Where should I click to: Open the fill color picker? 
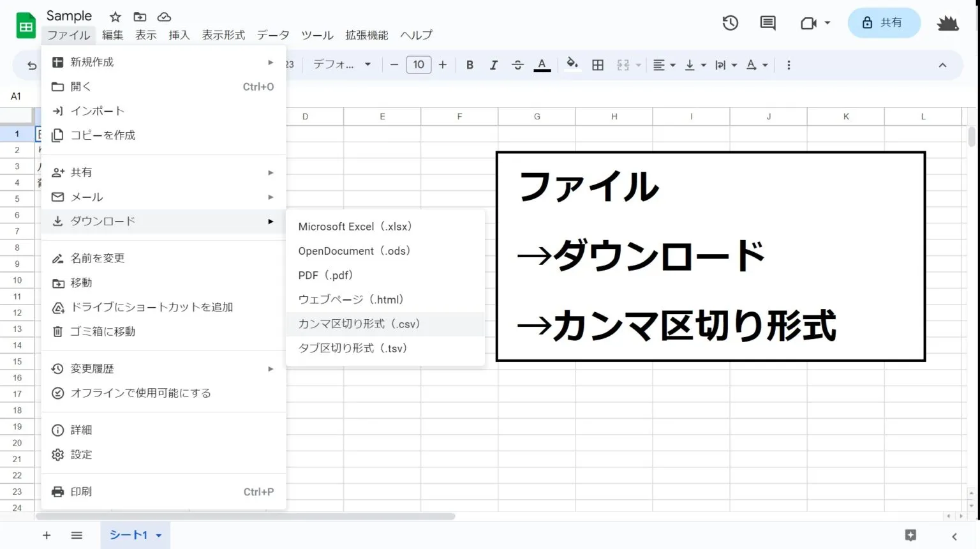coord(572,64)
